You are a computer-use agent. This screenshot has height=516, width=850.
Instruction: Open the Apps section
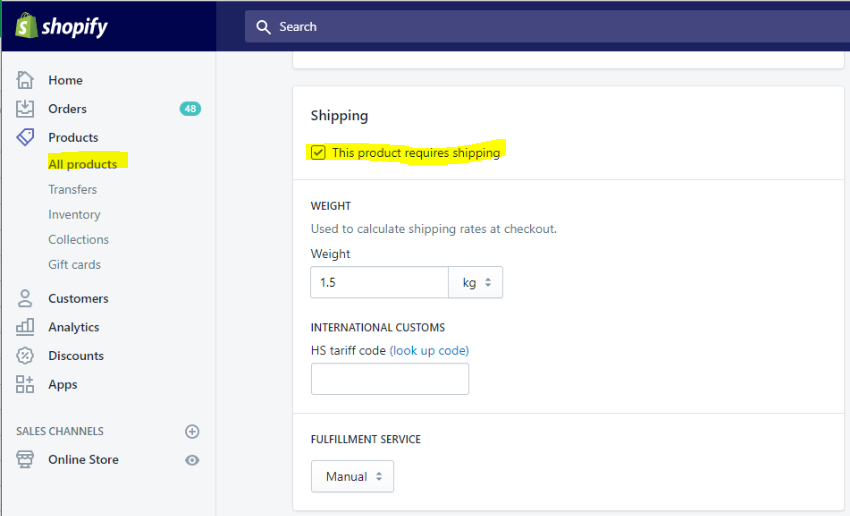[63, 385]
